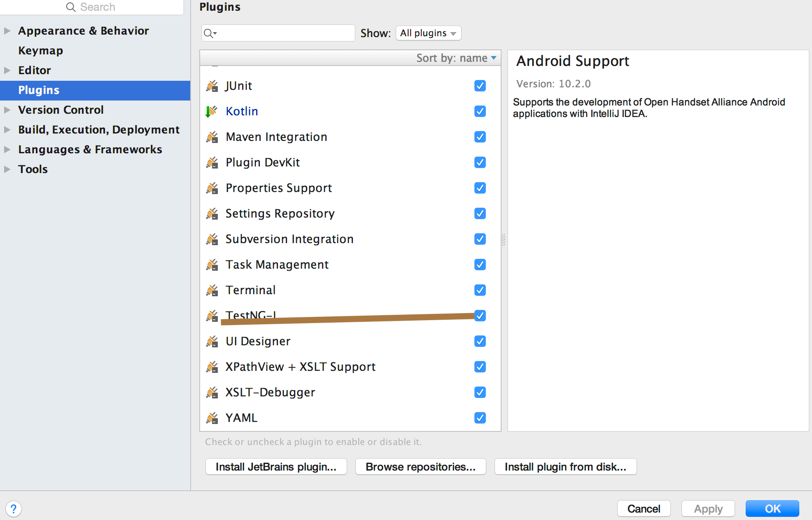This screenshot has width=812, height=520.
Task: Disable the Plugin DevKit checkbox
Action: [480, 162]
